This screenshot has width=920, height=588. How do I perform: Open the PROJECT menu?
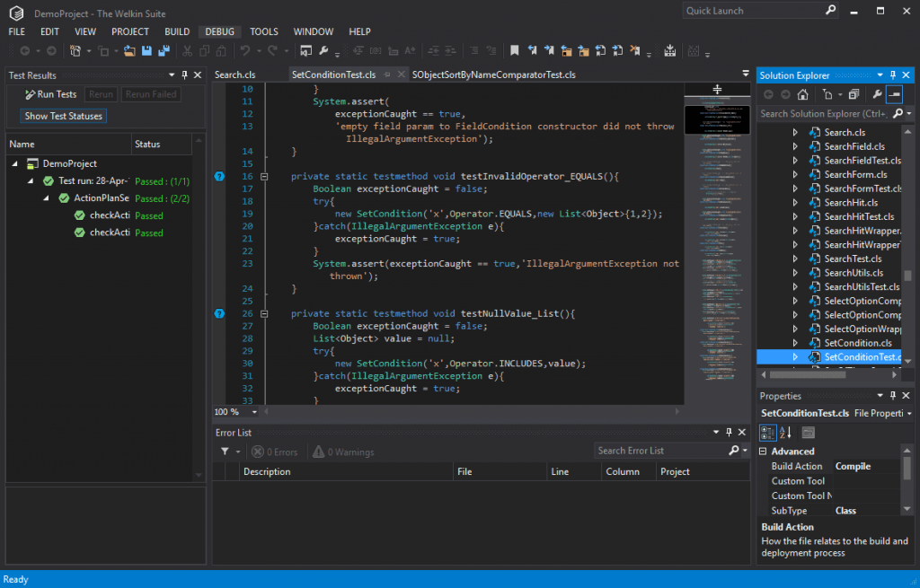[x=129, y=31]
